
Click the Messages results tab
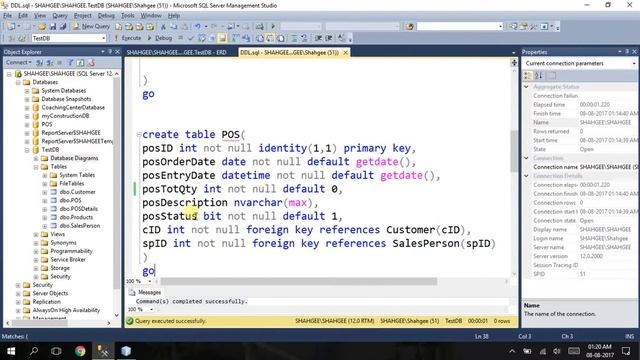(145, 292)
